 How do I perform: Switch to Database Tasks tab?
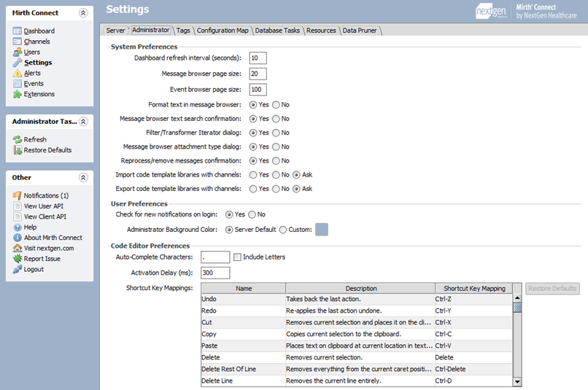click(277, 31)
